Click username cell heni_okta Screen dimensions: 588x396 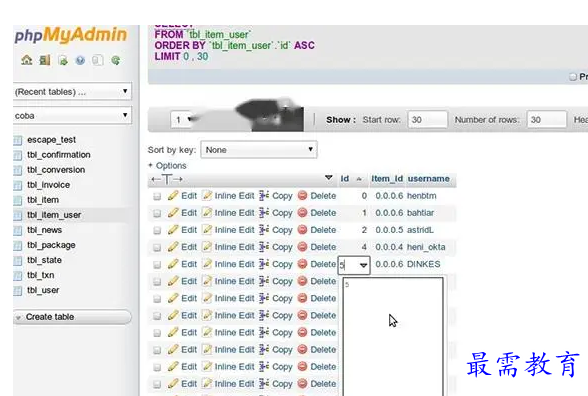pos(426,247)
